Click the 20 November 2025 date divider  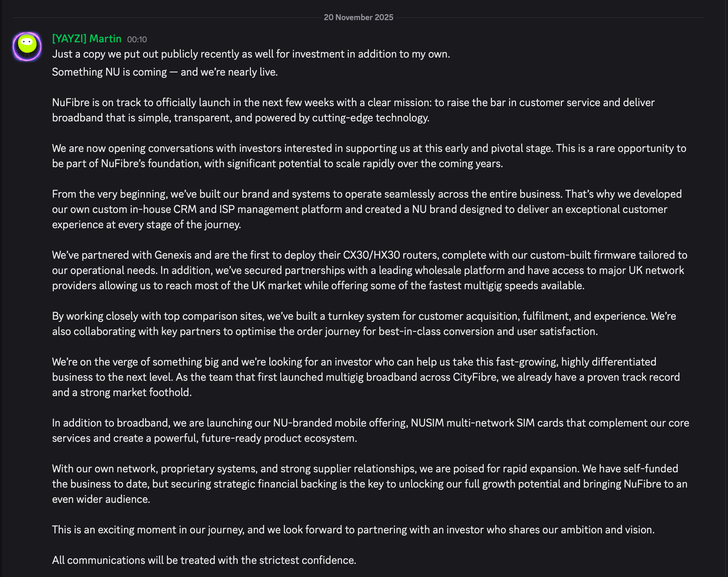358,17
